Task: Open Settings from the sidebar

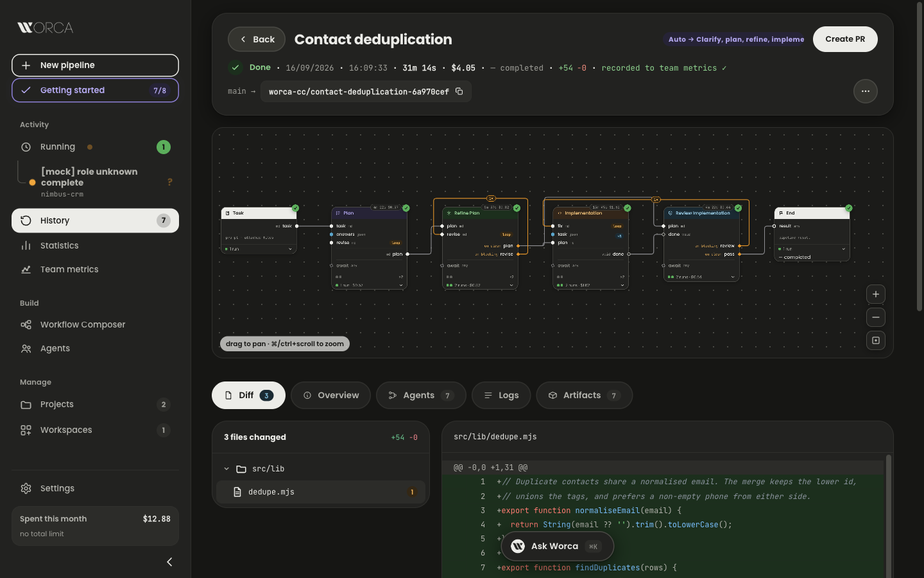Action: point(95,488)
